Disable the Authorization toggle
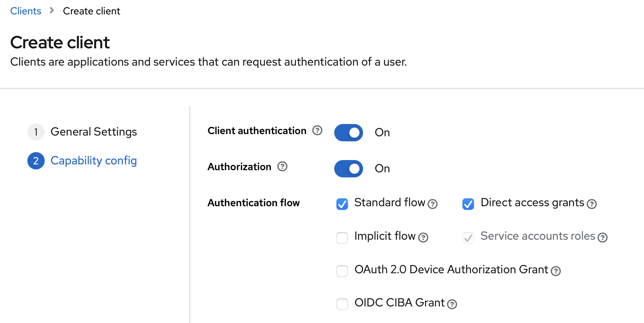Viewport: 644px width, 323px height. coord(349,169)
